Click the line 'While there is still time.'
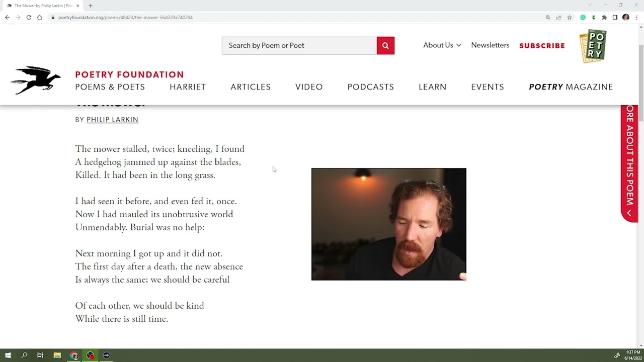644x362 pixels. [x=122, y=319]
